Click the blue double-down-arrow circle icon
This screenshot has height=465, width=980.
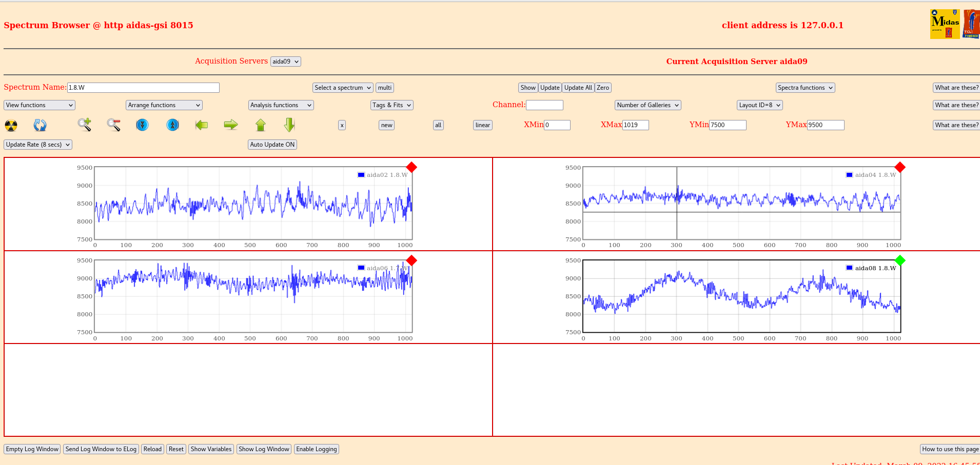click(x=142, y=125)
